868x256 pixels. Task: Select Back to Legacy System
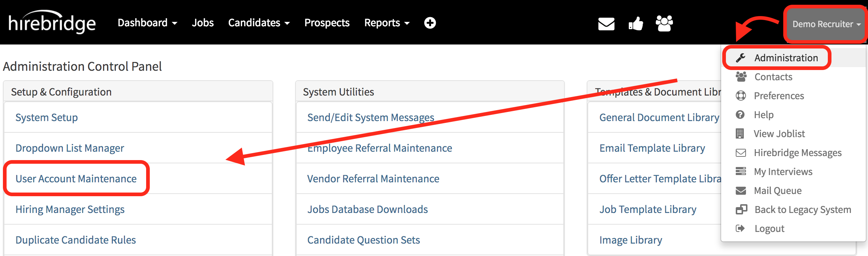click(803, 210)
